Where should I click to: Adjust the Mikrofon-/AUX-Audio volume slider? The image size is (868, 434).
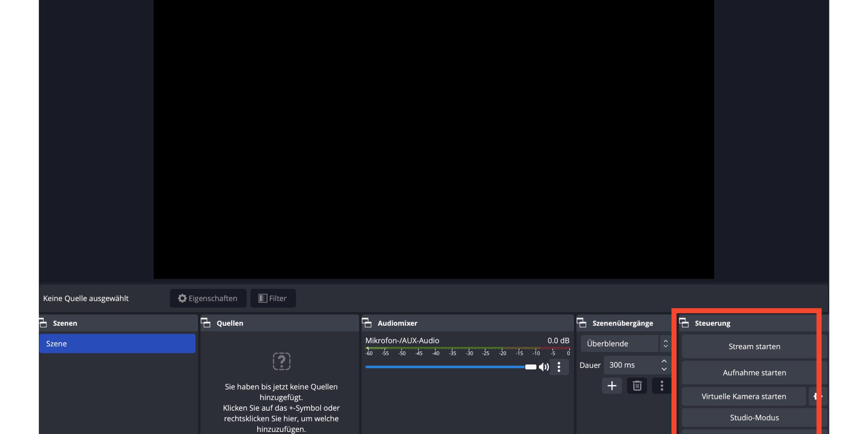tap(451, 367)
